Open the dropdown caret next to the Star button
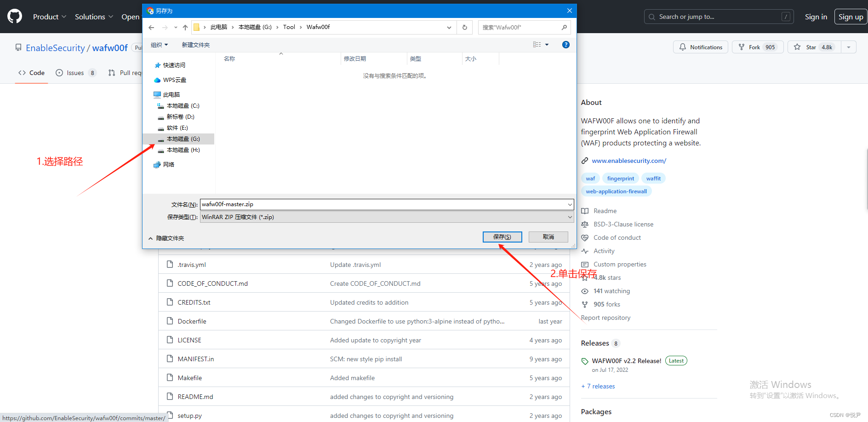Image resolution: width=868 pixels, height=422 pixels. pos(848,46)
